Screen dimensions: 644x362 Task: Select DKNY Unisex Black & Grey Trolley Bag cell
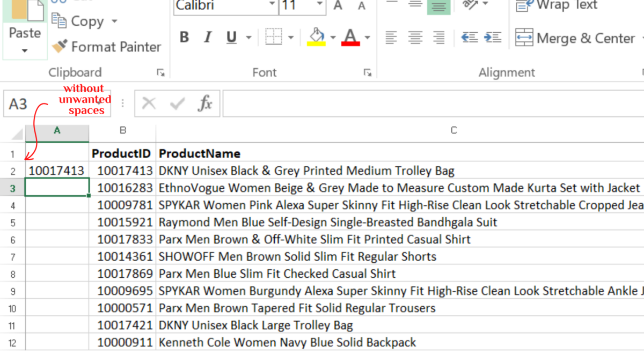point(400,171)
